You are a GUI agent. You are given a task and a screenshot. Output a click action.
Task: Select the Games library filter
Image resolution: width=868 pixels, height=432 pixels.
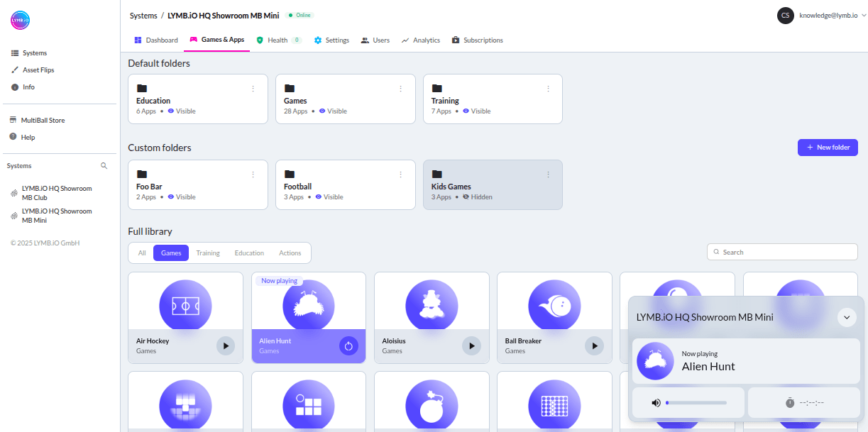coord(171,253)
